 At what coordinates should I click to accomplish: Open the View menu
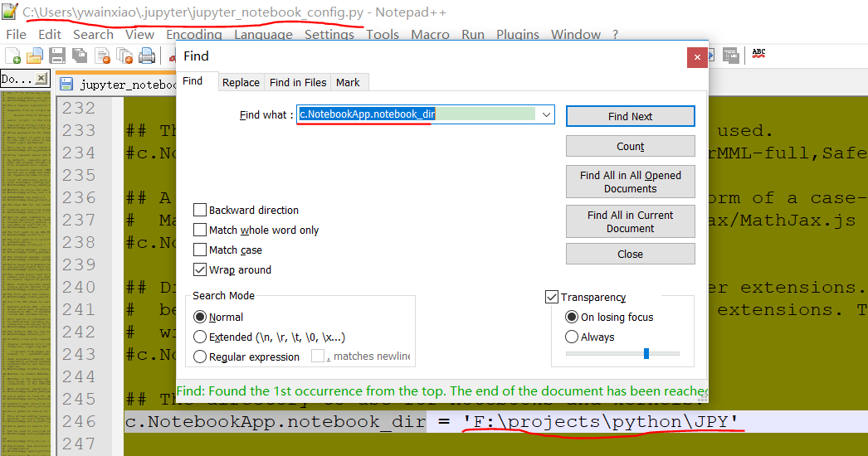pyautogui.click(x=139, y=34)
